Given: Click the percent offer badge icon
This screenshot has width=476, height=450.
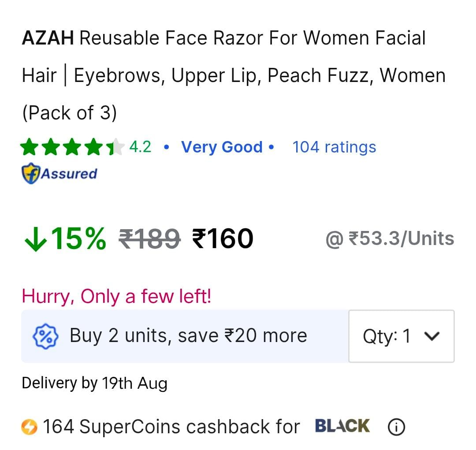Looking at the screenshot, I should click(x=45, y=336).
